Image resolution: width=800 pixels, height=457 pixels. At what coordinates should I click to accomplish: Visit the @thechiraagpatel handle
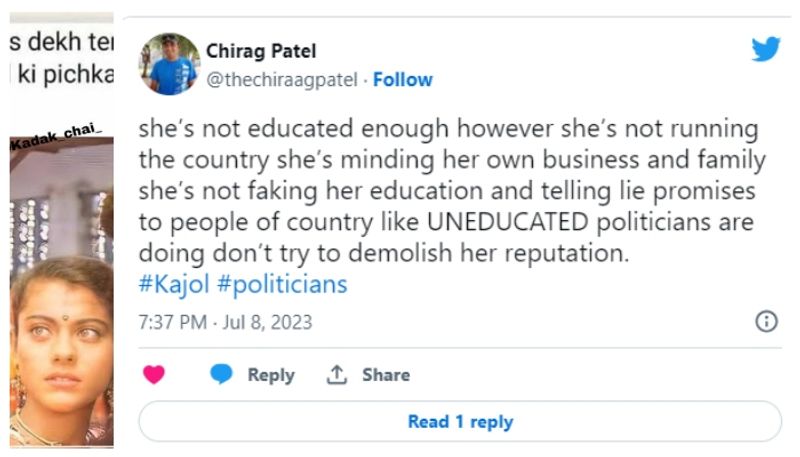(281, 80)
